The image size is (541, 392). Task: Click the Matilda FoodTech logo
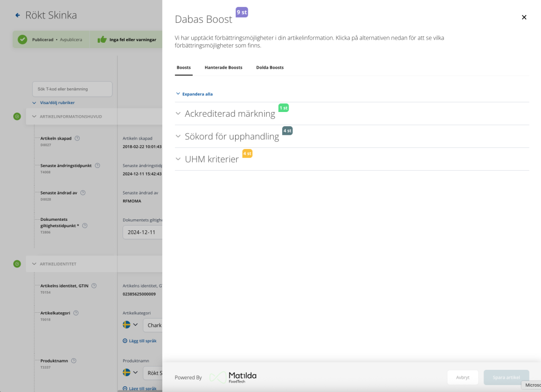233,377
